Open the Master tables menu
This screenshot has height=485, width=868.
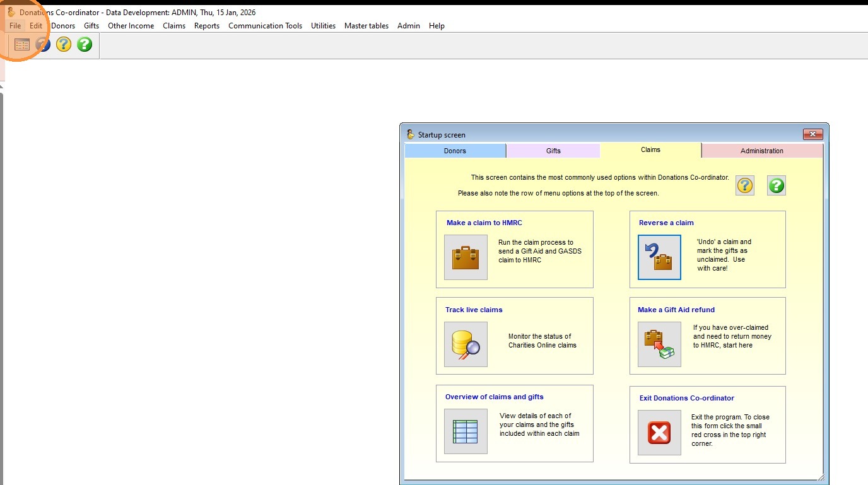coord(366,26)
